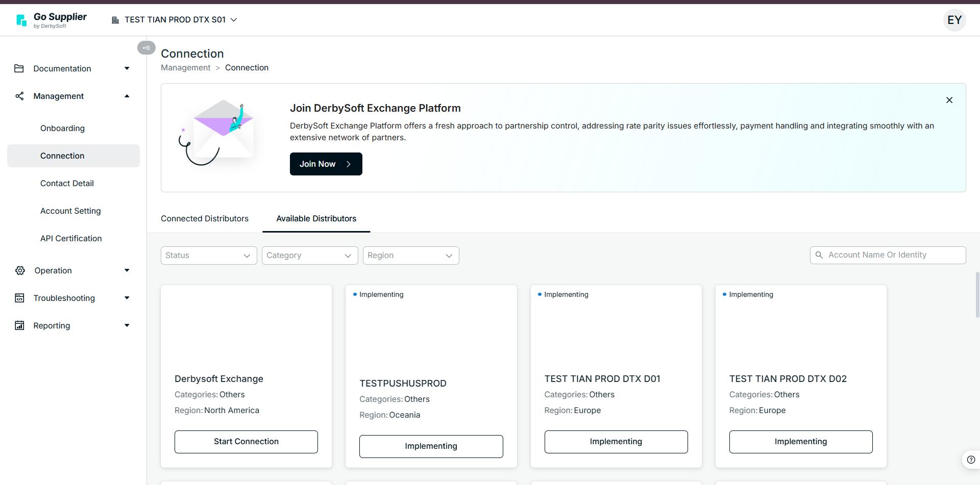Viewport: 980px width, 485px height.
Task: Click the TEST TIAN PROD DTX D01 title
Action: [x=602, y=379]
